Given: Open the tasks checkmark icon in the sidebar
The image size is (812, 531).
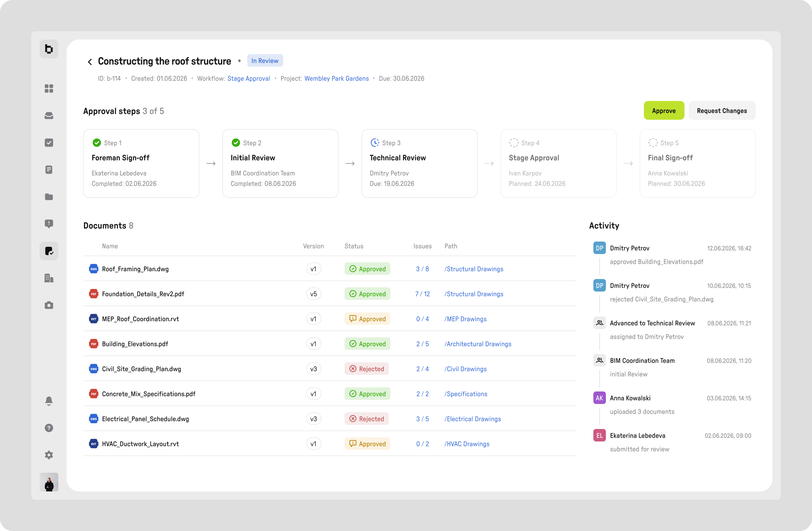Looking at the screenshot, I should (49, 143).
